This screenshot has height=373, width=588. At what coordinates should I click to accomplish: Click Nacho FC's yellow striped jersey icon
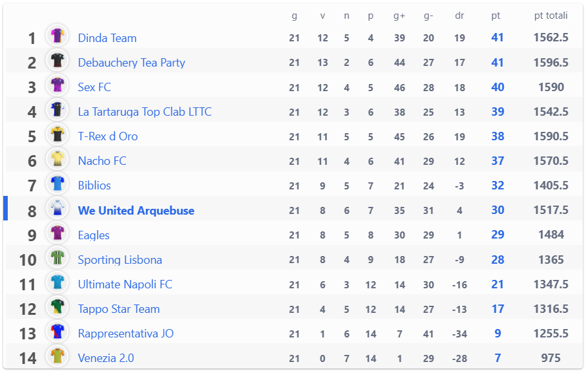tap(58, 159)
